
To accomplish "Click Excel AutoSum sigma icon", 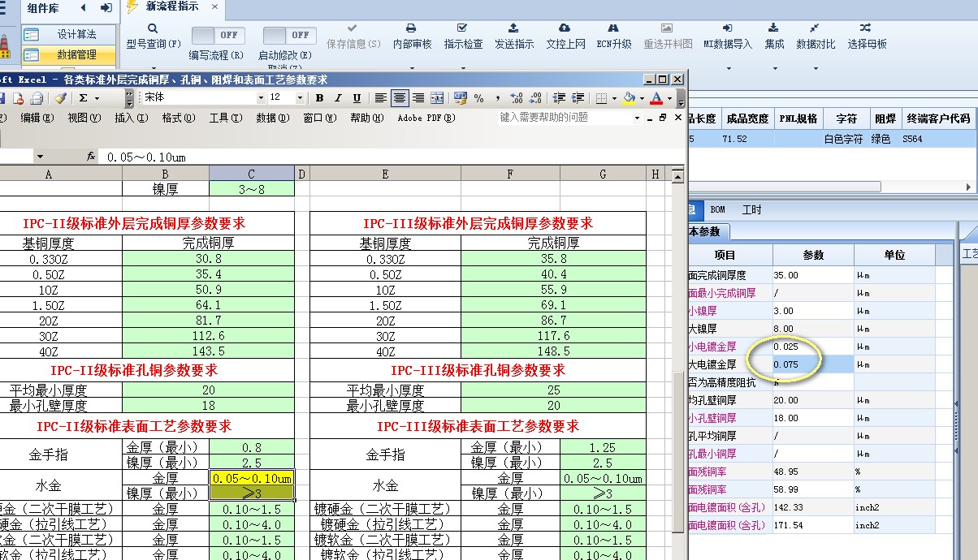I will click(83, 98).
